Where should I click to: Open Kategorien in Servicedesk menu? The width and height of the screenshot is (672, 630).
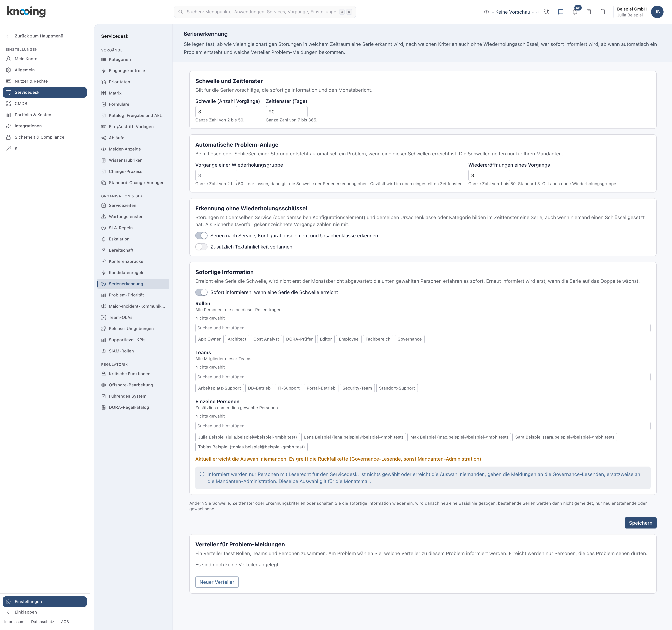(133, 59)
